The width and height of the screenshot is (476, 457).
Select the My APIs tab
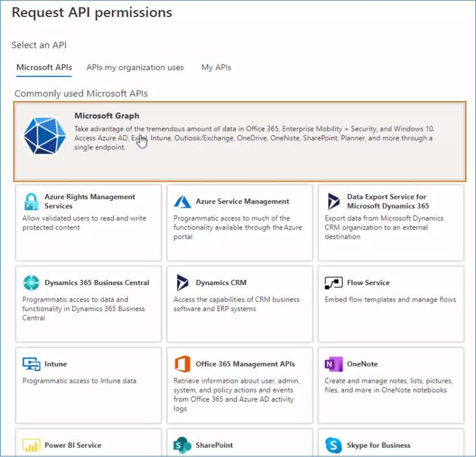coord(216,67)
